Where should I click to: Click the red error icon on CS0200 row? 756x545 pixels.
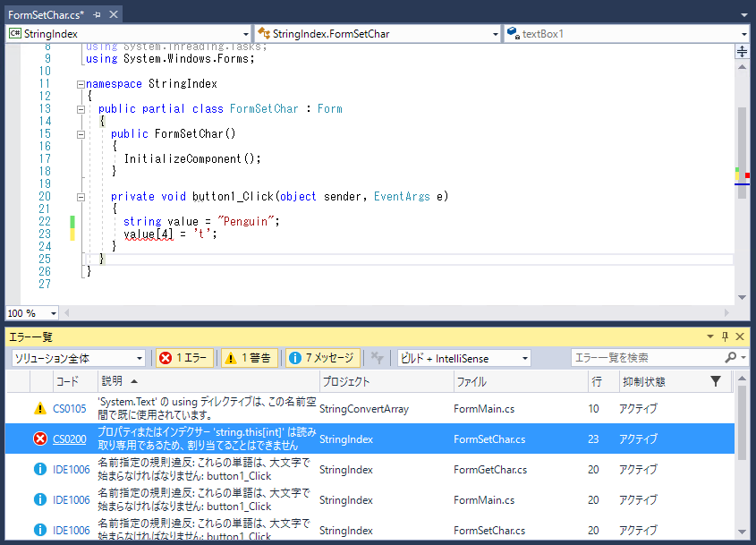(x=40, y=439)
